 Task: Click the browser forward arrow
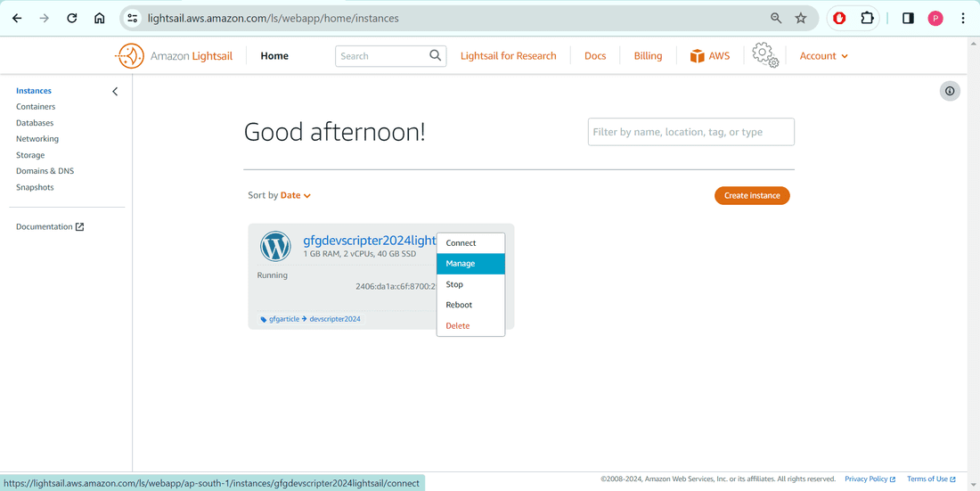pyautogui.click(x=44, y=18)
